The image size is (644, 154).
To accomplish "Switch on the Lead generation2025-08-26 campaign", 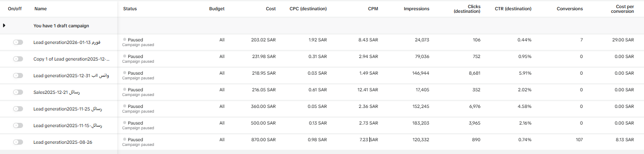I will point(18,142).
